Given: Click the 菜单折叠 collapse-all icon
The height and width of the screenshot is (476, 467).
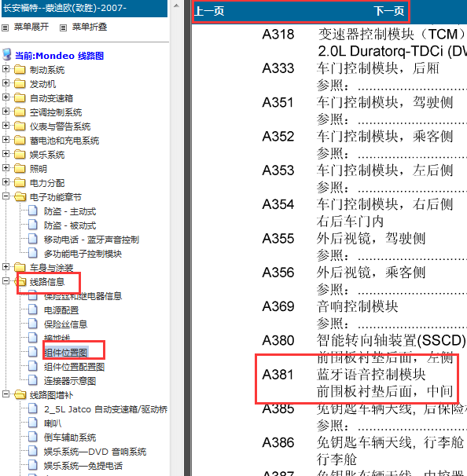Looking at the screenshot, I should click(x=63, y=28).
